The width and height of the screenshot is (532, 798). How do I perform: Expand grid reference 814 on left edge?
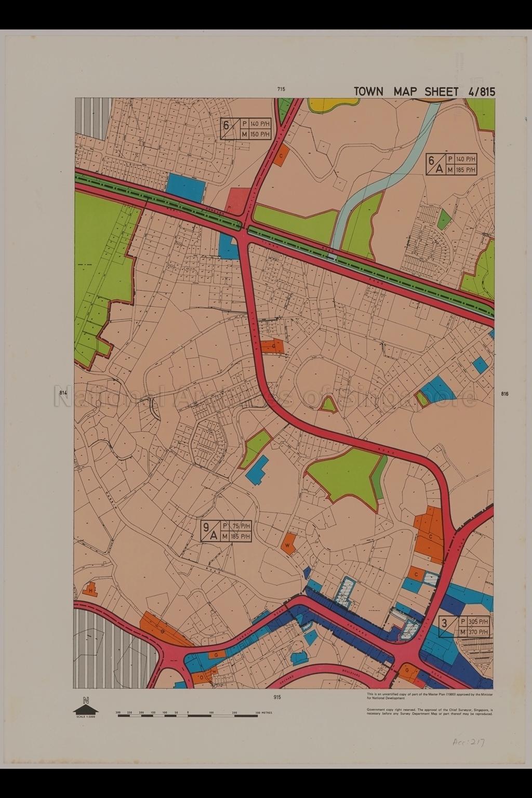pyautogui.click(x=63, y=393)
